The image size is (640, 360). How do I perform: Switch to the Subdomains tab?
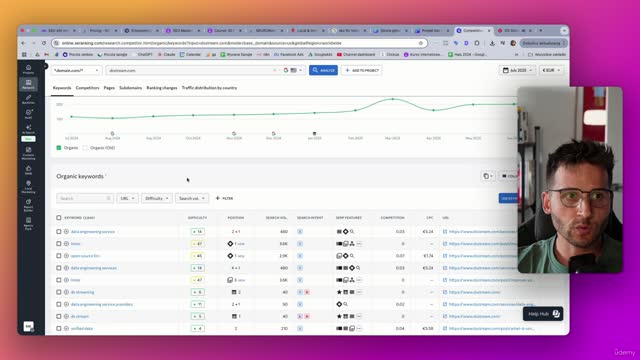tap(131, 88)
